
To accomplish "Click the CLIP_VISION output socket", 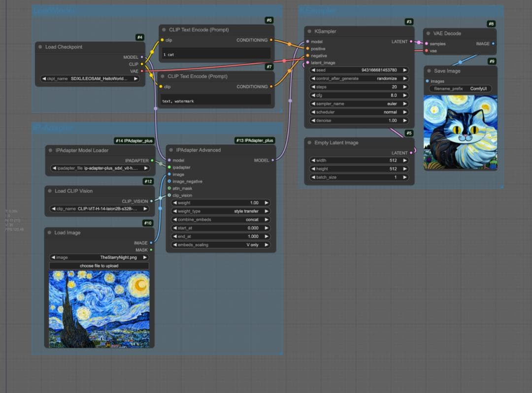I will pos(151,201).
